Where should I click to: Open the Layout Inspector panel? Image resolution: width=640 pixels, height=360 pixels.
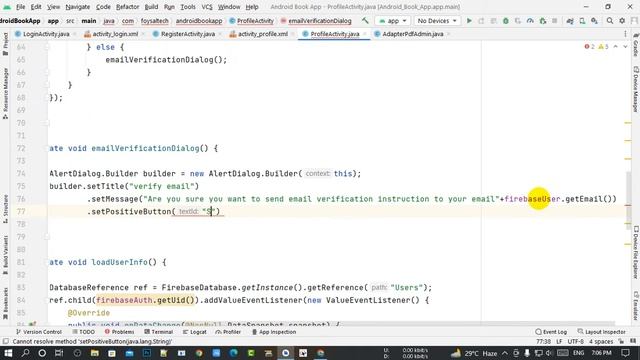tap(602, 332)
